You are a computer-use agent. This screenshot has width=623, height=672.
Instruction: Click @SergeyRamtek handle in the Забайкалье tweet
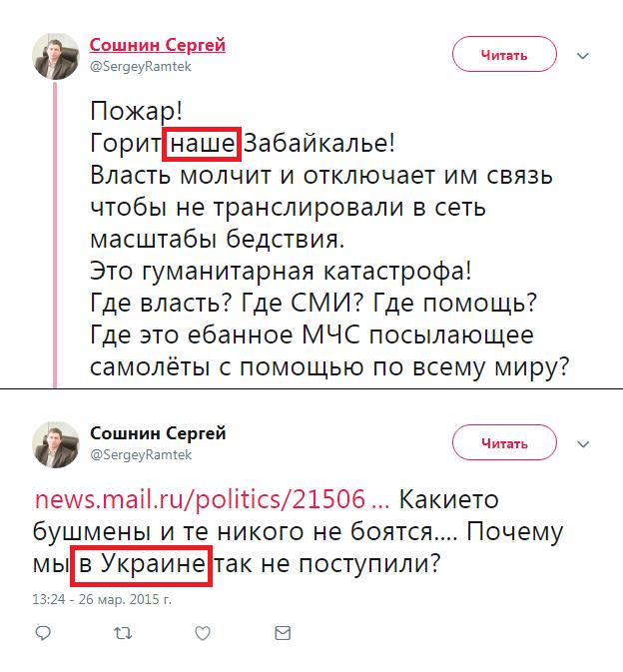coord(141,66)
